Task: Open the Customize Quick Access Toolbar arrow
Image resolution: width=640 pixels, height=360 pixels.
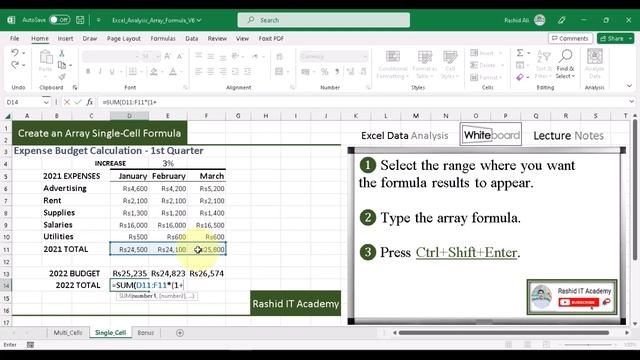Action: (98, 20)
